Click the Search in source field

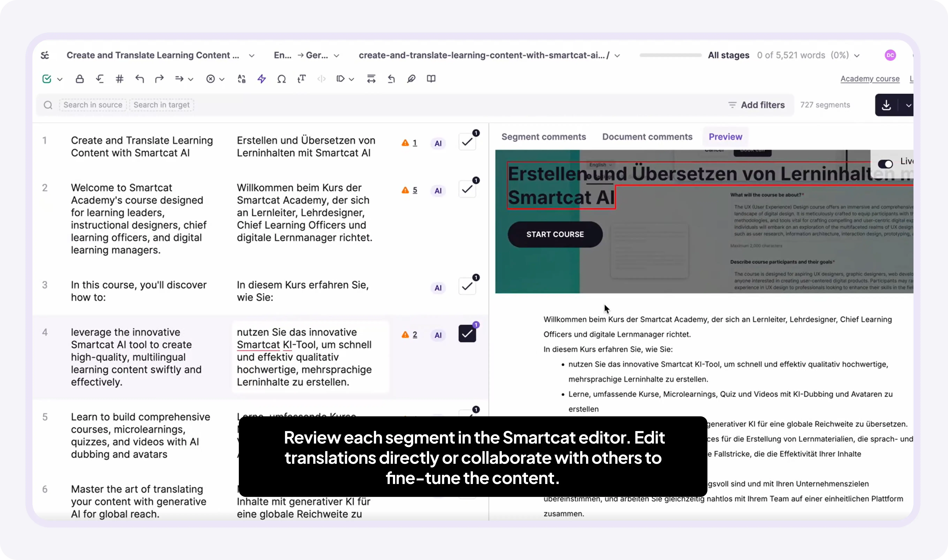(x=93, y=105)
